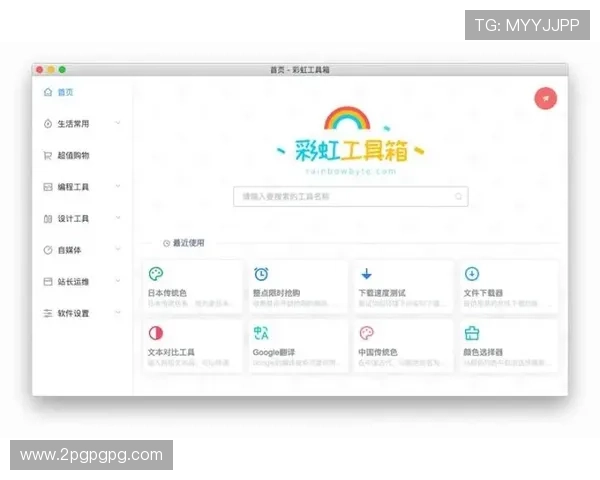Viewport: 600px width, 480px height.
Task: Open the 颜色选择器 toolbox icon
Action: [x=472, y=333]
